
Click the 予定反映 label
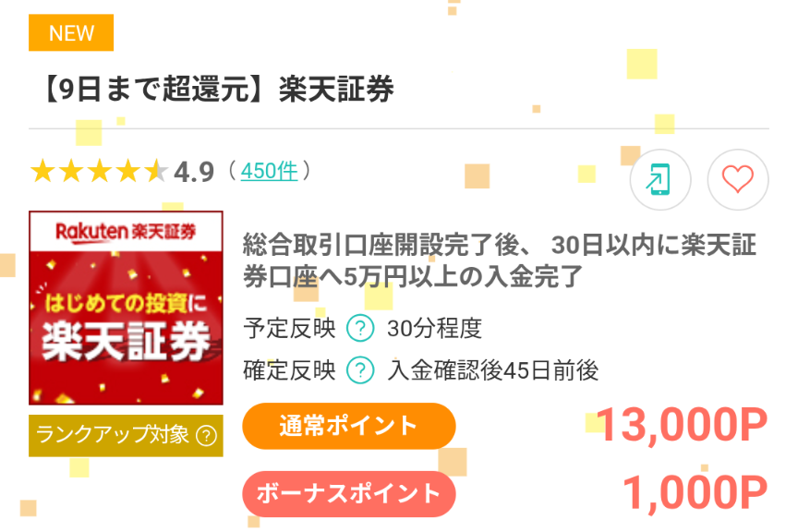289,328
